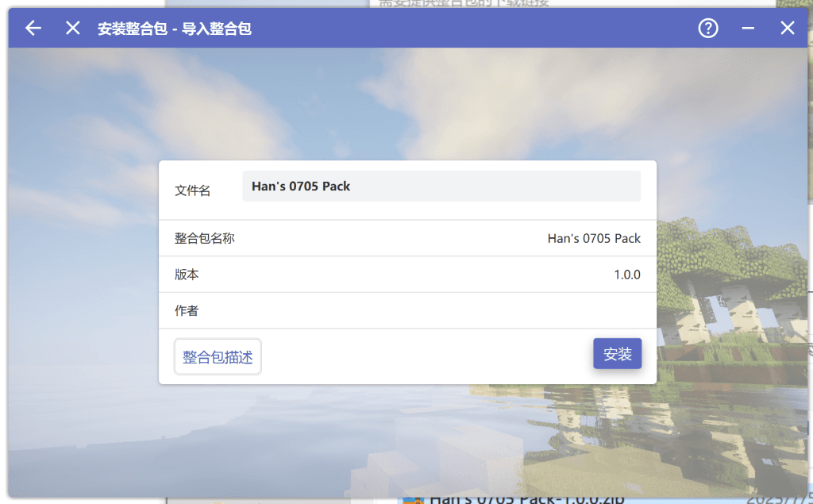Cancel import with the title bar X icon beside the back arrow

tap(72, 28)
